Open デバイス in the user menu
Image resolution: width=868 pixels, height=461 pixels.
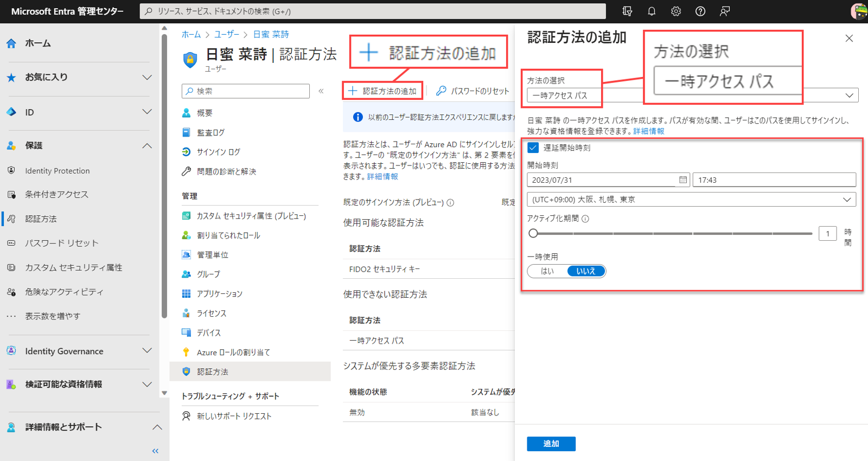click(x=209, y=333)
